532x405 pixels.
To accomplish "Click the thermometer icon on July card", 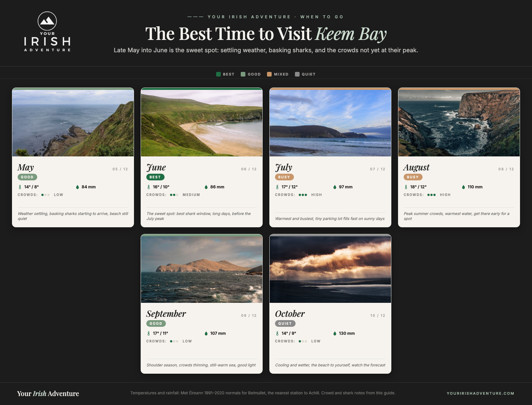I will [277, 187].
